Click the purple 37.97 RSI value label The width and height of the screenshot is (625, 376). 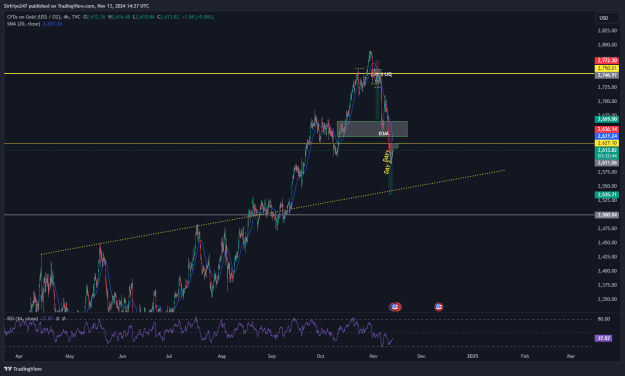[x=603, y=338]
